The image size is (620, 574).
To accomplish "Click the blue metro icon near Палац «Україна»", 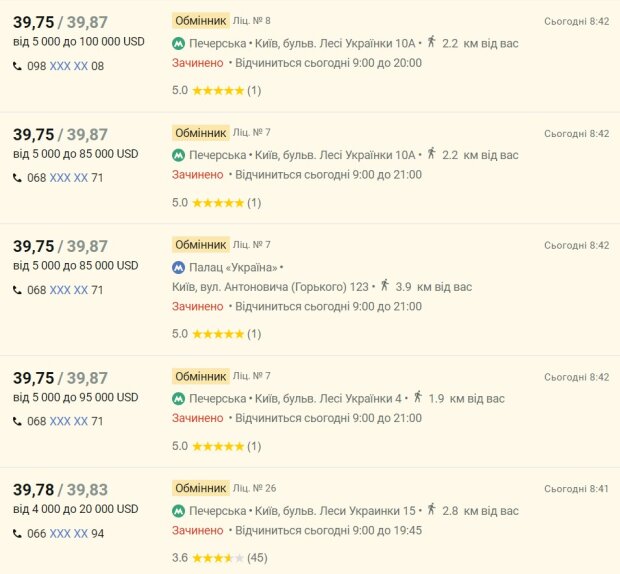I will [x=178, y=268].
